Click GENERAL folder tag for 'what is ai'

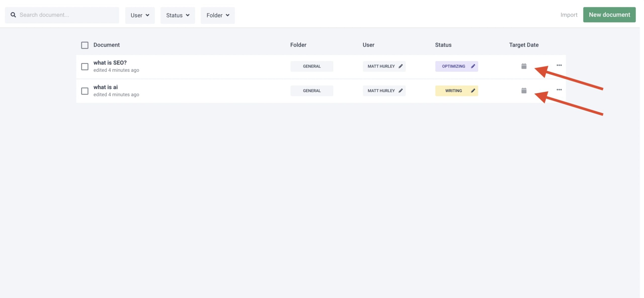point(312,91)
